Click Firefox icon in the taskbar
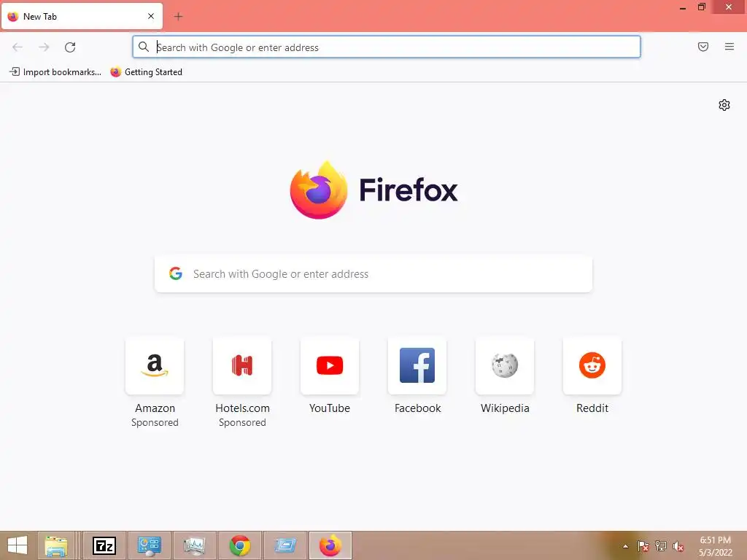This screenshot has height=560, width=747. tap(330, 545)
